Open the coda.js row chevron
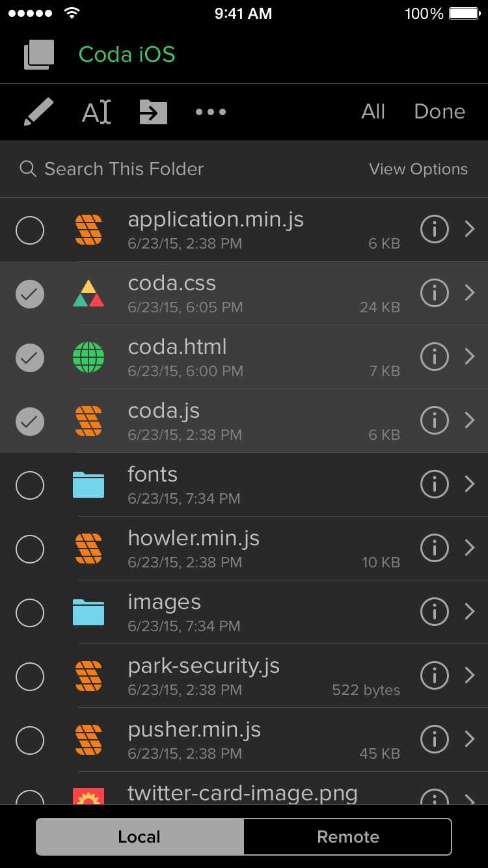 point(470,421)
